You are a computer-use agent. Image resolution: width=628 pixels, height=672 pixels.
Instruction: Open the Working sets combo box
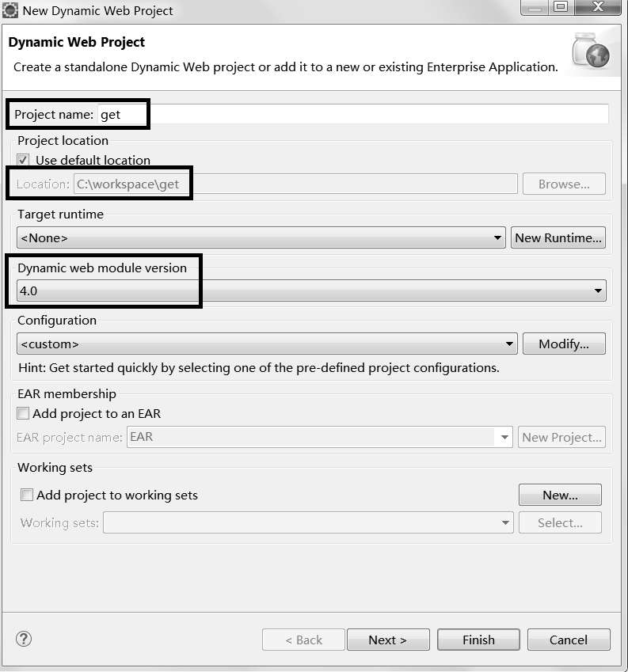[505, 522]
